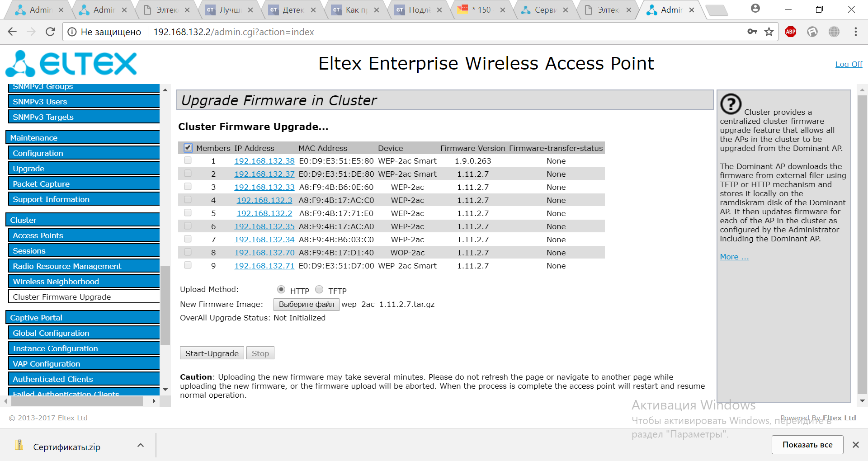Click the Log Off link
868x461 pixels.
tap(849, 64)
